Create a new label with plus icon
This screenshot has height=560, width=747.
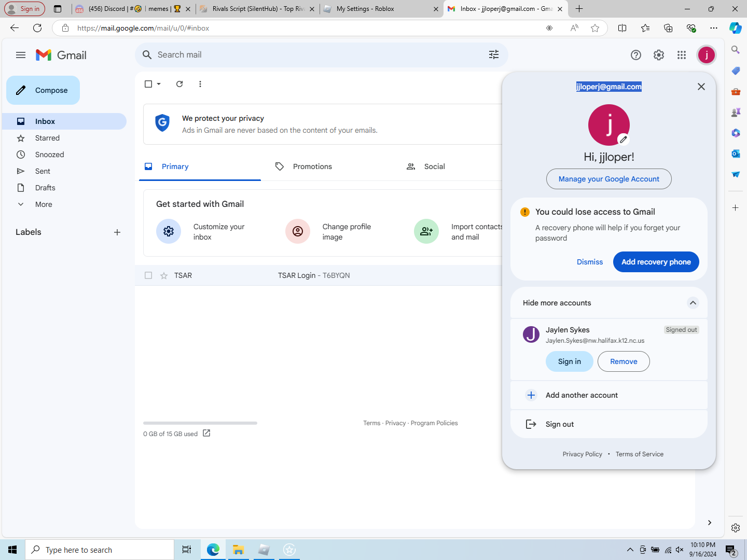[x=117, y=232]
